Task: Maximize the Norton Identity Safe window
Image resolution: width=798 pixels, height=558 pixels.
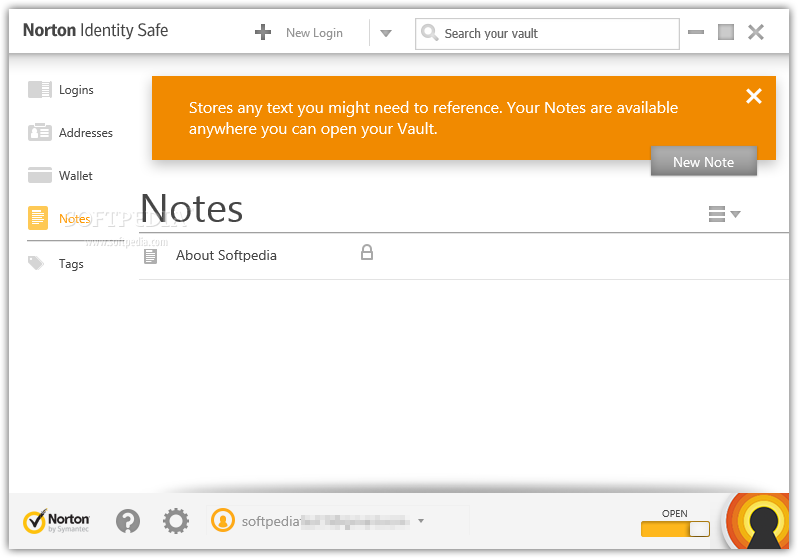Action: click(x=726, y=32)
